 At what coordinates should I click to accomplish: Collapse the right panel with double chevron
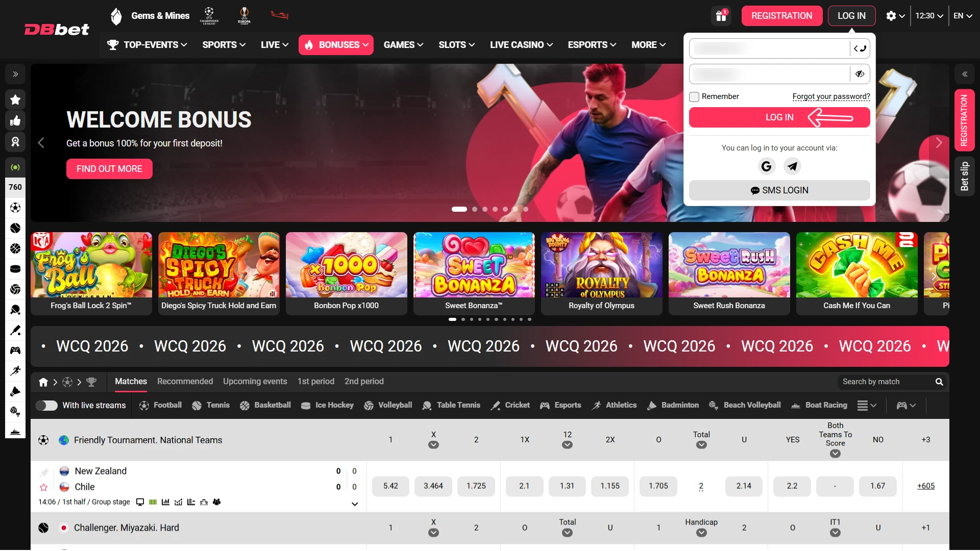(965, 74)
